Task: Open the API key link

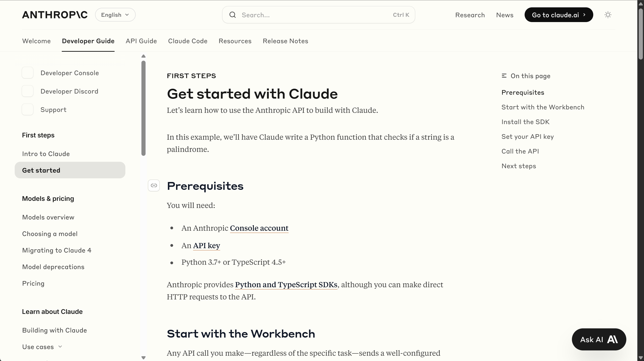Action: tap(206, 246)
